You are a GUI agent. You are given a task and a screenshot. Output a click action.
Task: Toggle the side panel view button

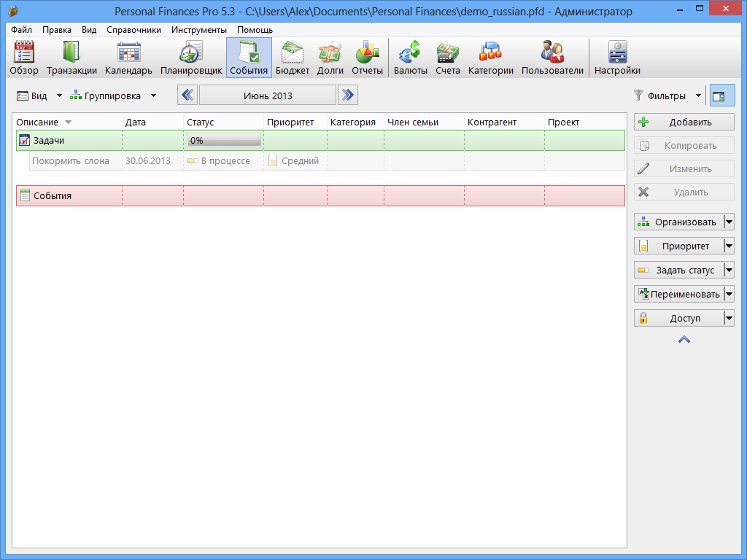722,96
